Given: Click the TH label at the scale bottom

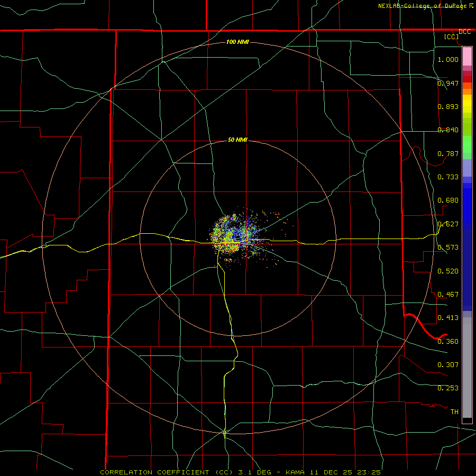Looking at the screenshot, I should 454,412.
